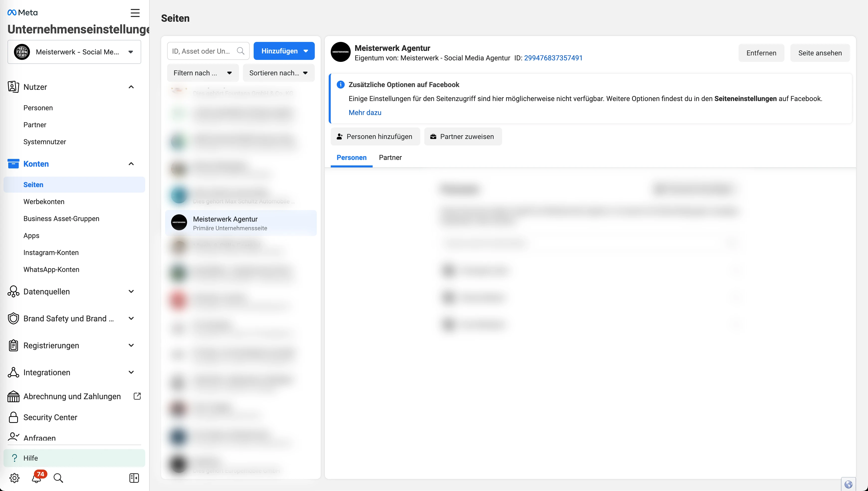This screenshot has width=868, height=491.
Task: Click the page ID 299476837357491 link
Action: 553,58
